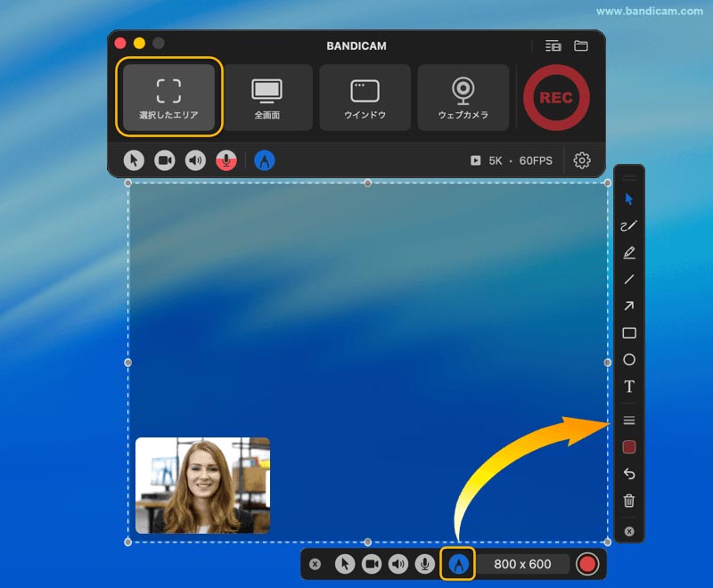The image size is (713, 588).
Task: Toggle the webcam overlay in the bottom bar
Action: click(x=371, y=563)
